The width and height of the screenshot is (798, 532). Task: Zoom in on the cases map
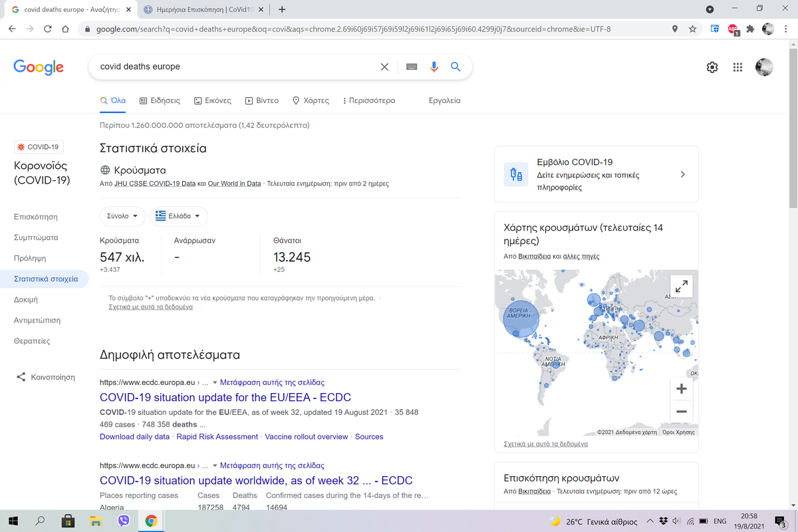pos(682,389)
